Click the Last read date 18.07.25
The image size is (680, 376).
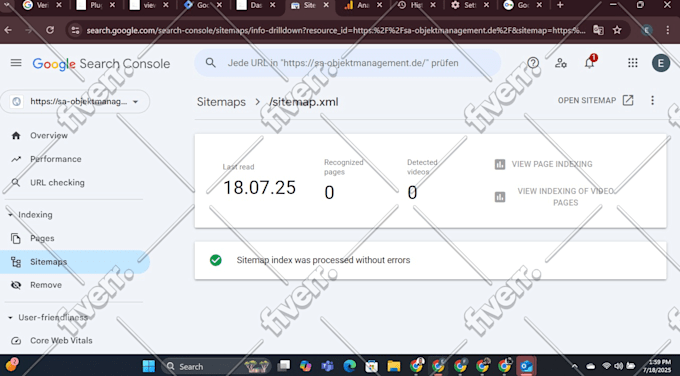[x=259, y=188]
